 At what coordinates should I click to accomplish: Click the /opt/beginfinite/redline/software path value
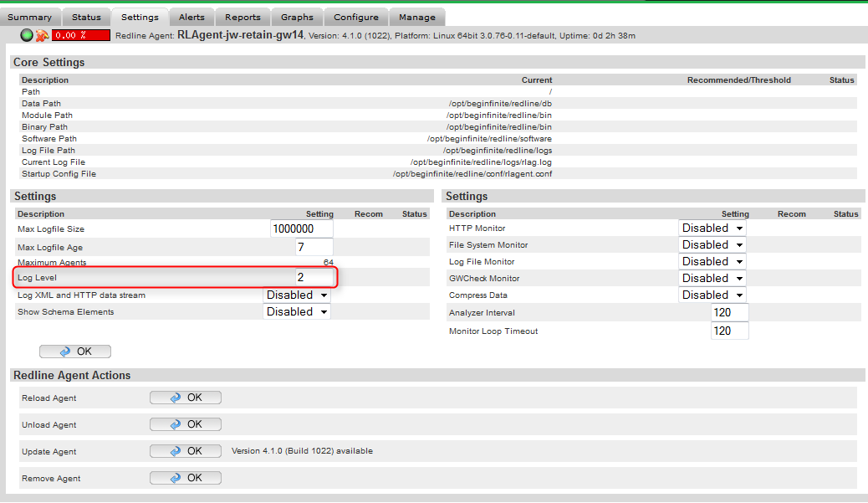click(489, 138)
